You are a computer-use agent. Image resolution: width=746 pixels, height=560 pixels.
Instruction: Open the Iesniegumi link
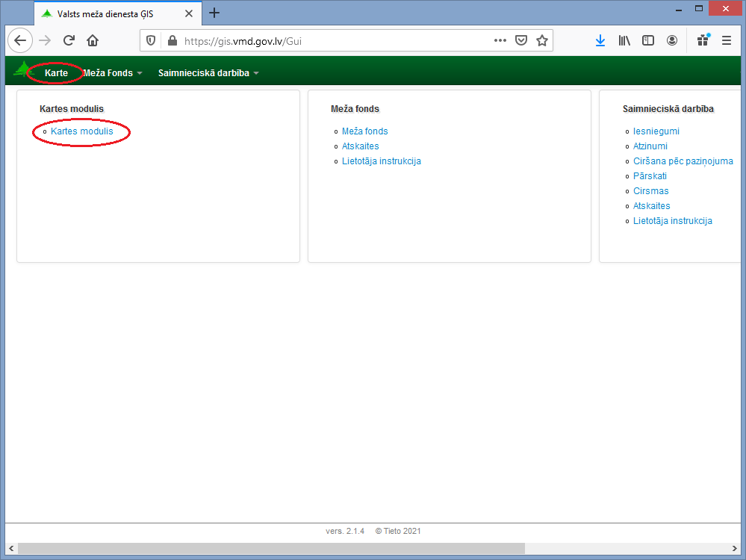656,131
